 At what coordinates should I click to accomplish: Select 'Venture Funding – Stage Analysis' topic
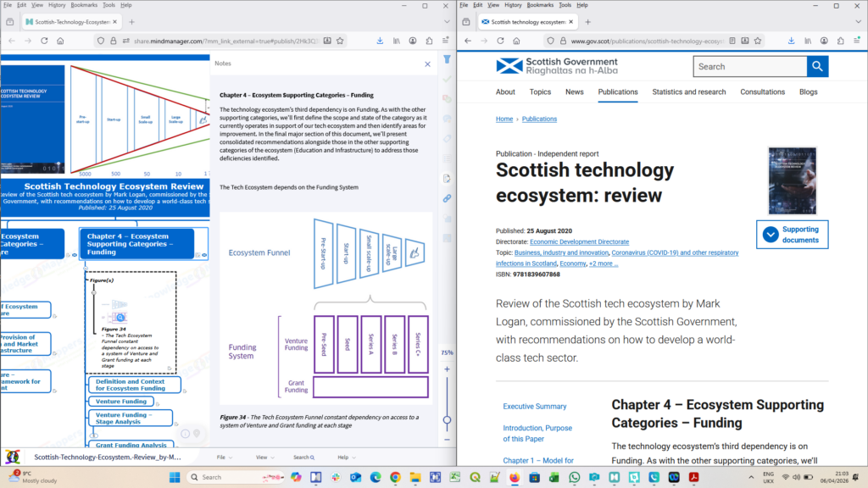131,418
